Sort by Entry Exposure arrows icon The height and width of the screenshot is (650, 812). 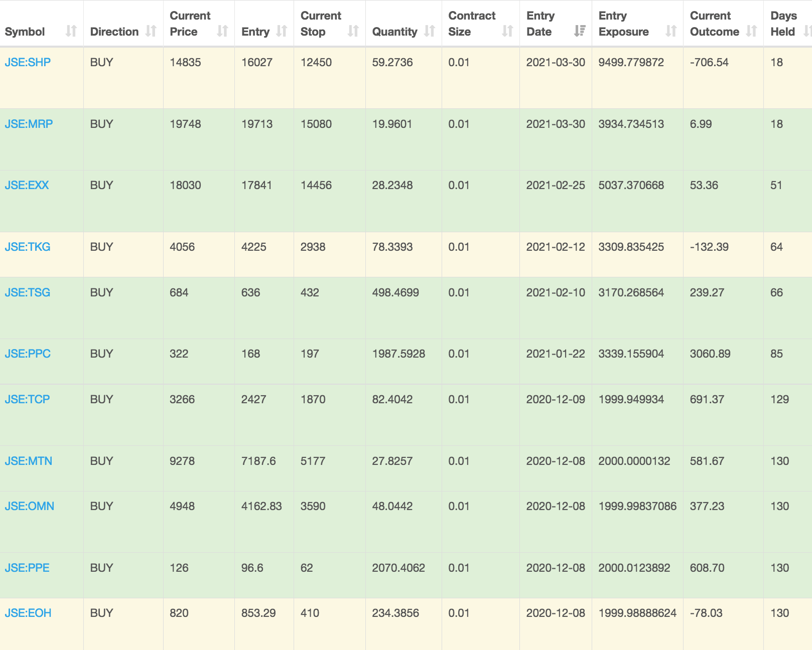671,31
